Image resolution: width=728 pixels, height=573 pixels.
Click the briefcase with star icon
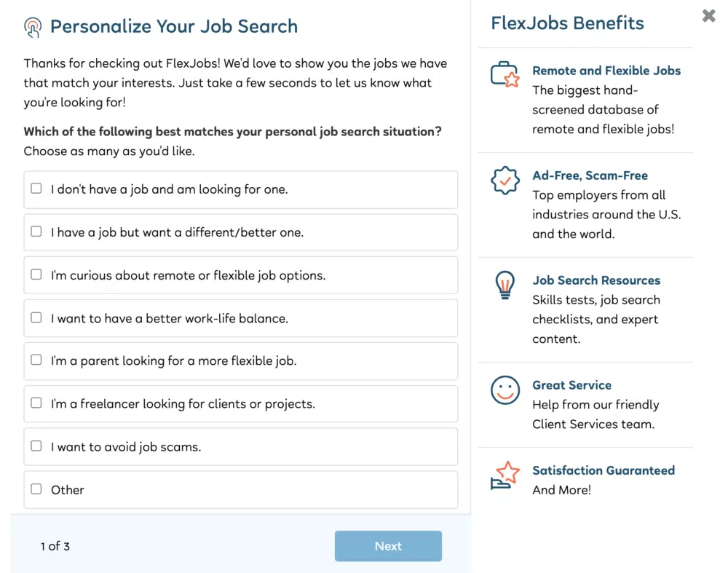[x=505, y=74]
